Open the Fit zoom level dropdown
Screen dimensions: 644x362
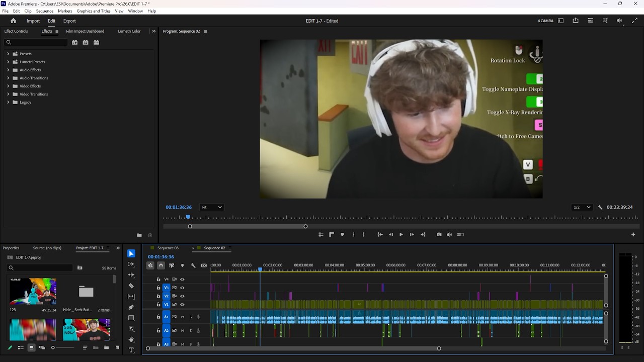pyautogui.click(x=212, y=207)
